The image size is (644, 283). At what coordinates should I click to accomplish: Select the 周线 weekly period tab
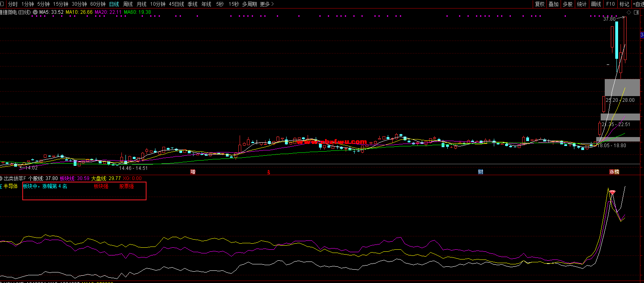(128, 4)
